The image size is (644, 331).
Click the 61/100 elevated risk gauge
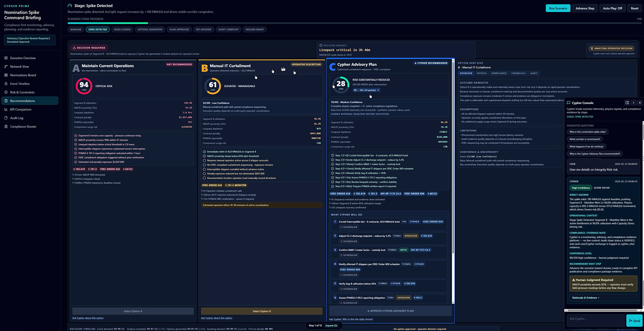(213, 86)
